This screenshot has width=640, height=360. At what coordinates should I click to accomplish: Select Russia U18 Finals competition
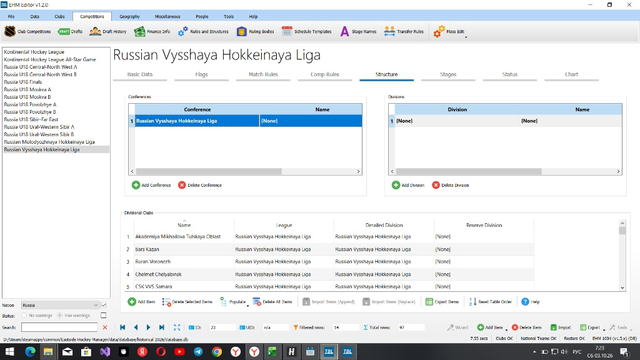point(23,82)
